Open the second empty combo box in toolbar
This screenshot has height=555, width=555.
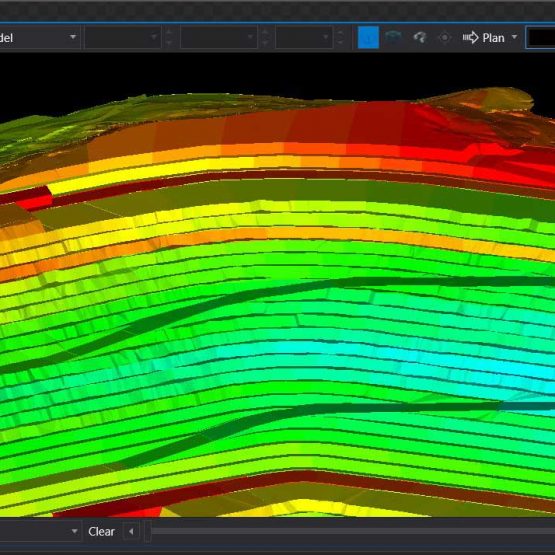coord(123,37)
